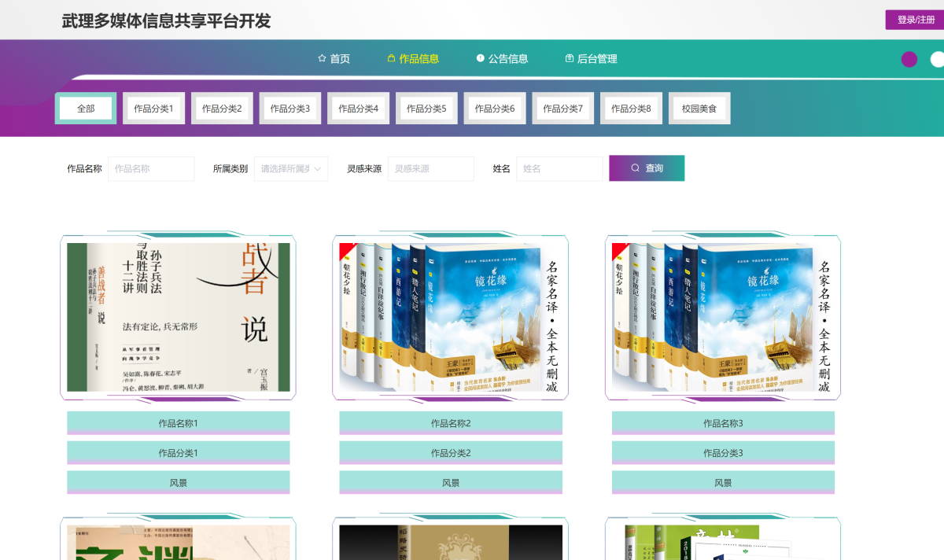Viewport: 944px width, 560px height.
Task: Select the purple circle theme swatch
Action: tap(909, 59)
